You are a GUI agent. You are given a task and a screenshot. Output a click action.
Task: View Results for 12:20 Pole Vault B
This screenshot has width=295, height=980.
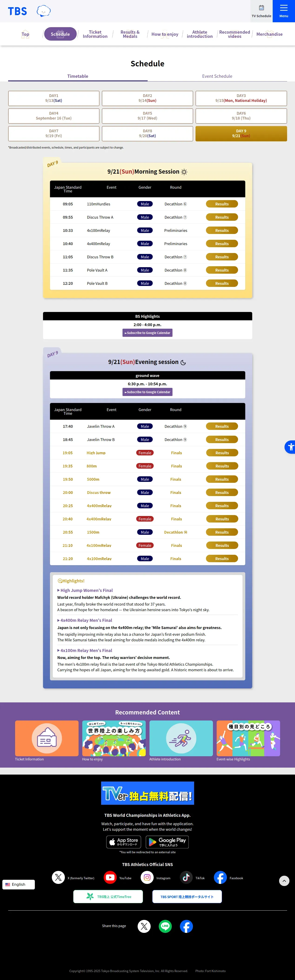point(222,283)
